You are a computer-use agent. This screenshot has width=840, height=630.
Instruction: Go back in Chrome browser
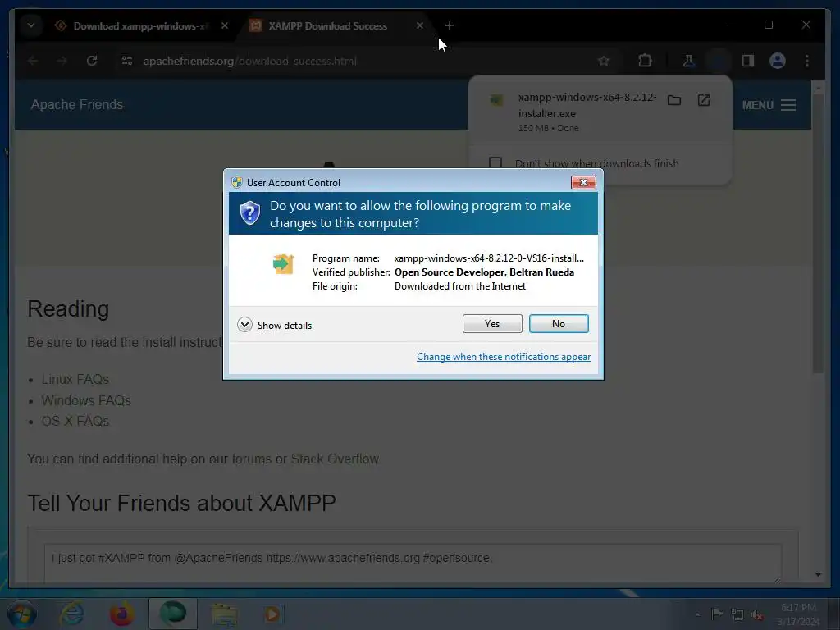coord(33,61)
